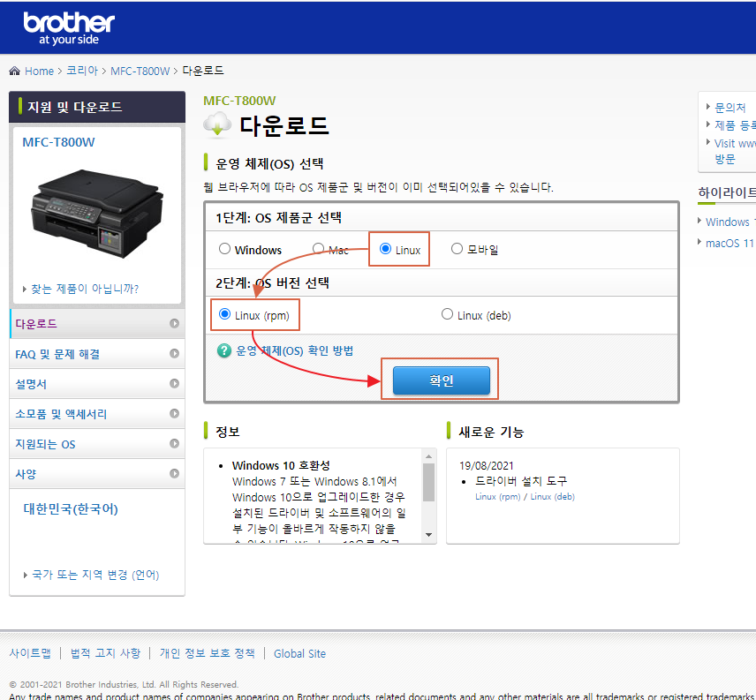This screenshot has height=700, width=756.
Task: Select the Mac radio button
Action: point(318,249)
